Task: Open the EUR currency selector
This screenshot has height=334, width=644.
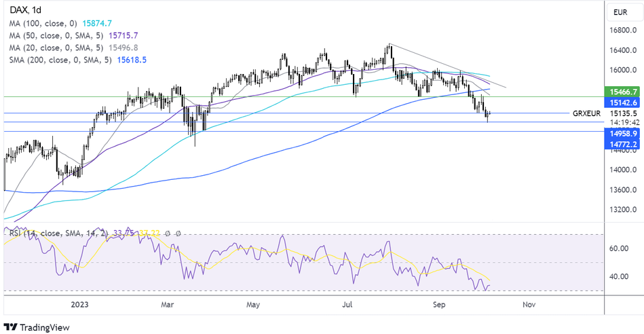Action: coord(620,12)
